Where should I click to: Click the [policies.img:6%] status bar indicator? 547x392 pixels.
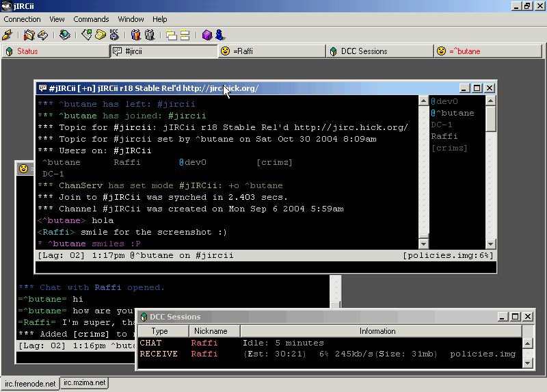click(448, 255)
